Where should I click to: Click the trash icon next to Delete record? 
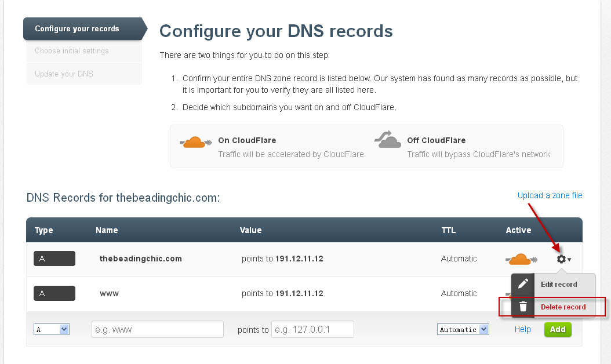point(523,307)
